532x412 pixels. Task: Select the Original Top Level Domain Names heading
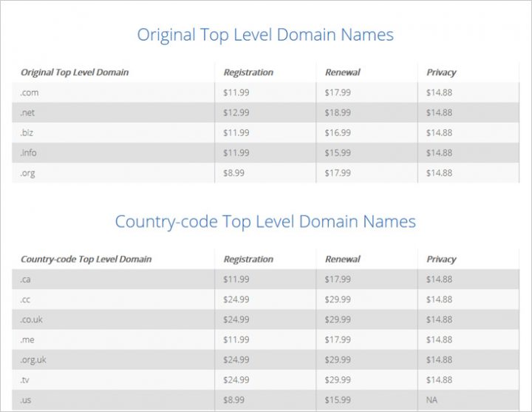coord(265,35)
